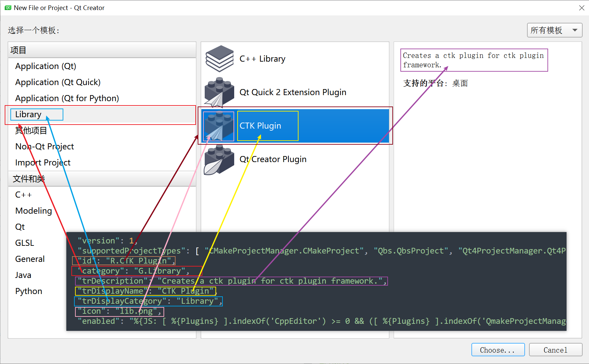Click the Qt Quick 2 Extension Plugin icon
Viewport: 589px width, 364px height.
[219, 92]
